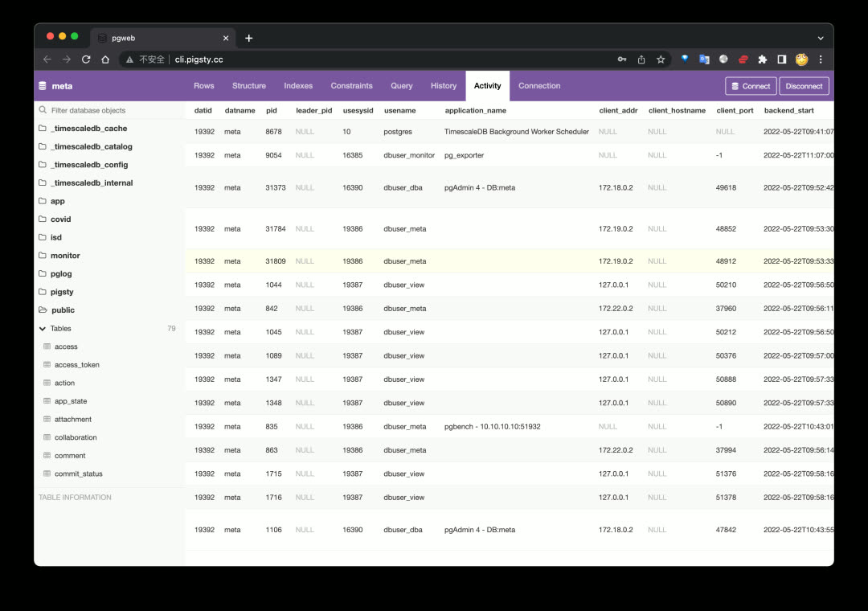The image size is (868, 611).
Task: Switch to the Structure tab
Action: [249, 86]
